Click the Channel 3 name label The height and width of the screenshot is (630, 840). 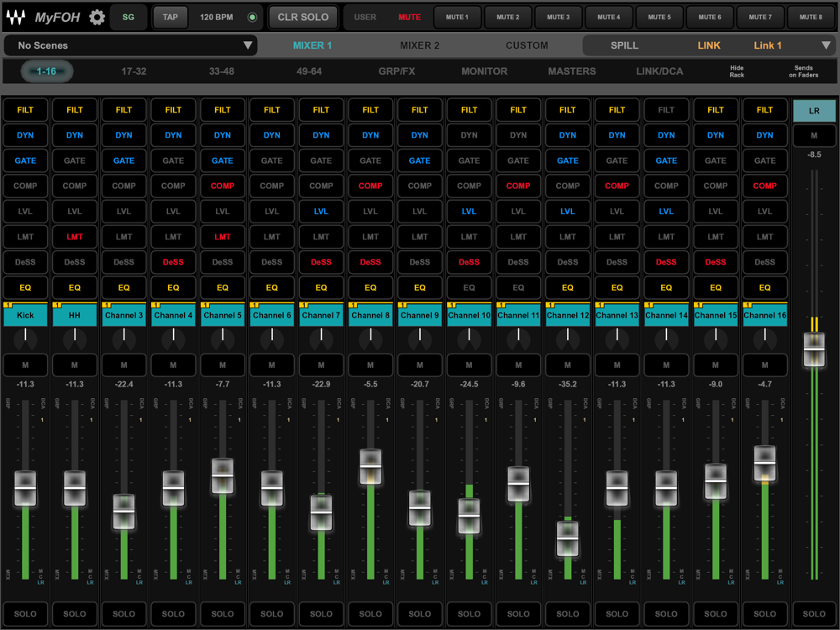[x=123, y=316]
